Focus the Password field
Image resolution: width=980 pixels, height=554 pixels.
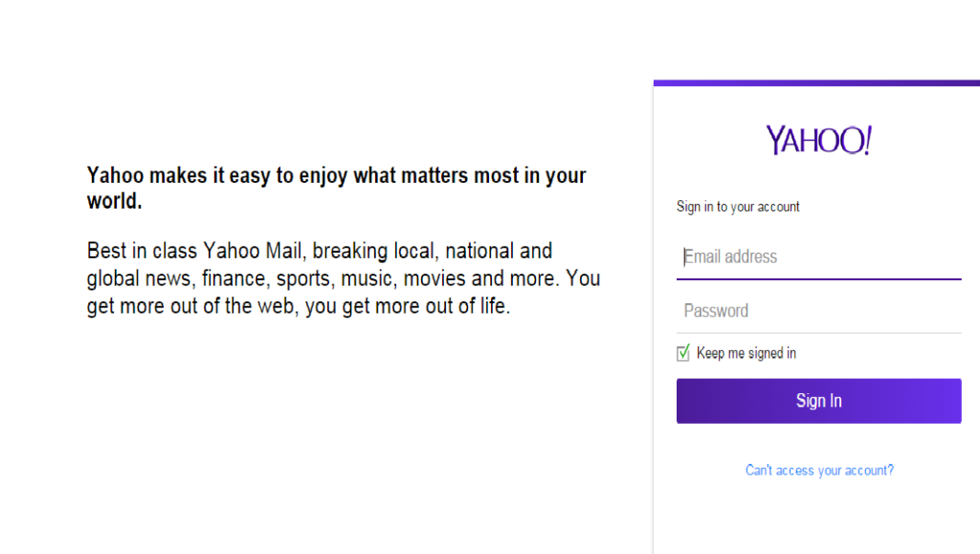(x=819, y=310)
